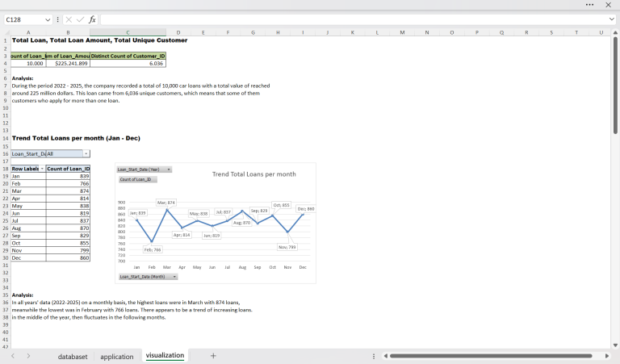
Task: Click the previous sheet navigation arrow
Action: click(x=13, y=356)
